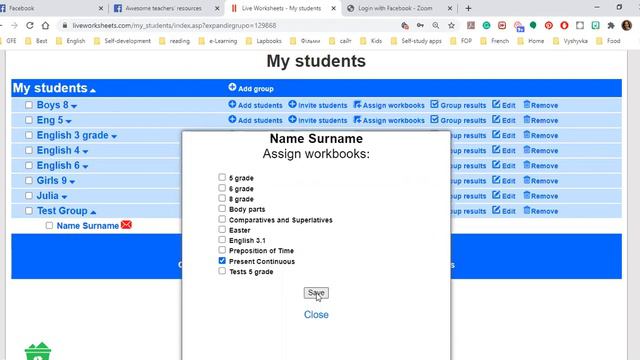Screen dimensions: 640x360
Task: Enable Preposition of Time workbook checkbox
Action: pos(222,250)
